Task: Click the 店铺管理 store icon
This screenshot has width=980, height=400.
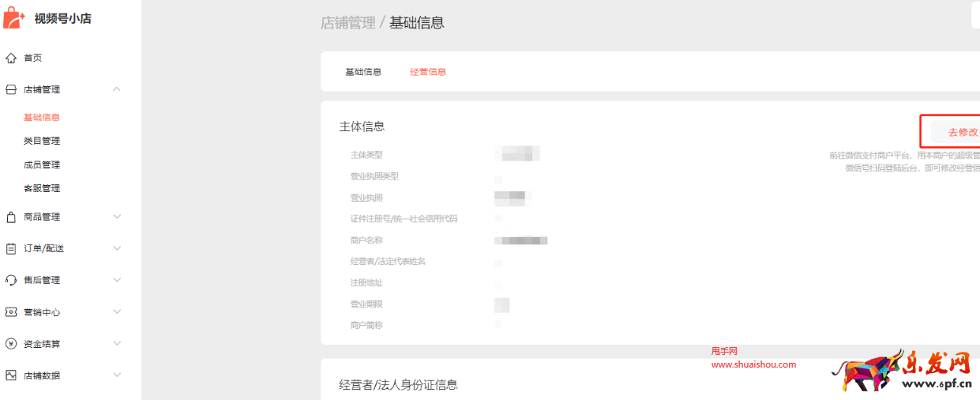Action: (x=11, y=90)
